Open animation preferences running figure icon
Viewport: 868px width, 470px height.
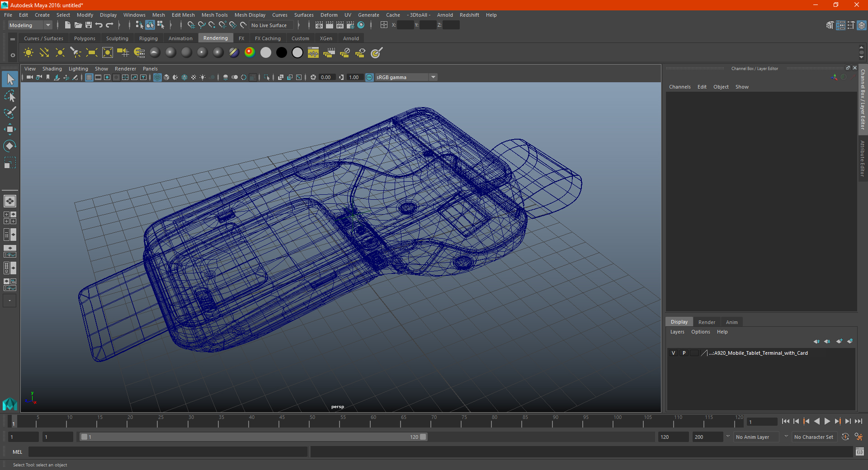pos(859,437)
